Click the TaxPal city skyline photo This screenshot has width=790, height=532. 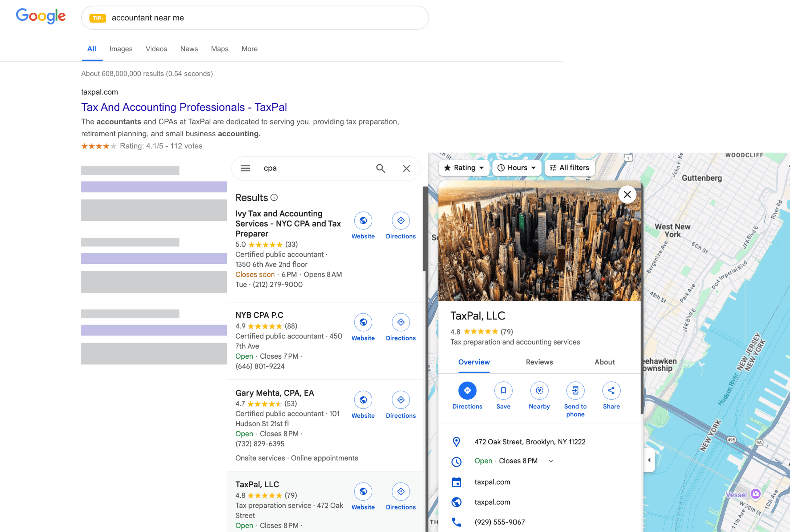539,241
